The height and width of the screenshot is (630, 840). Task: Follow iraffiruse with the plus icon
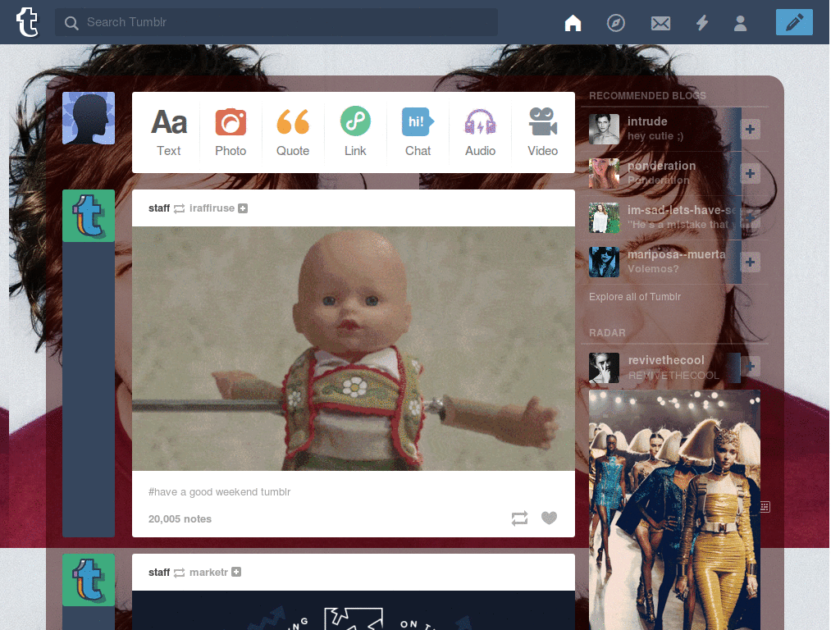(243, 208)
